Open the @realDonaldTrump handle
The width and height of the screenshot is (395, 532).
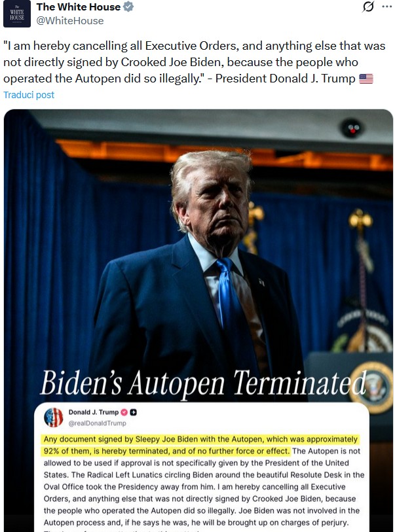point(97,423)
